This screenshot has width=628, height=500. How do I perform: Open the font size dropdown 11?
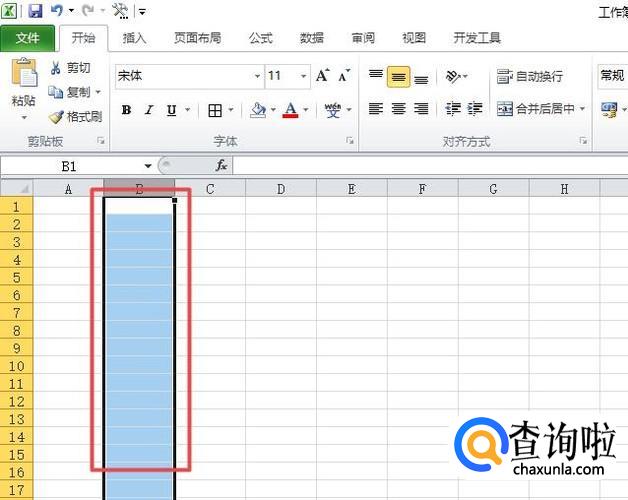[x=304, y=76]
